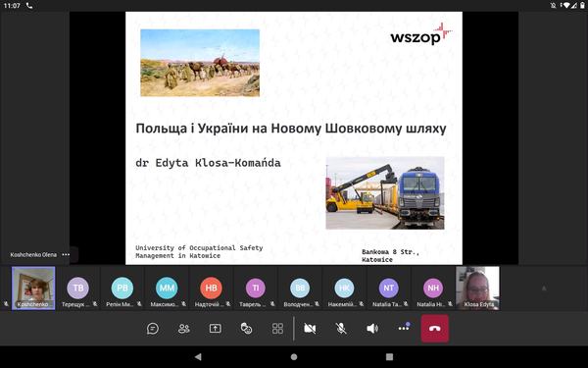Open the reactions emoji icon
Screen dimensions: 588x368
coord(246,329)
